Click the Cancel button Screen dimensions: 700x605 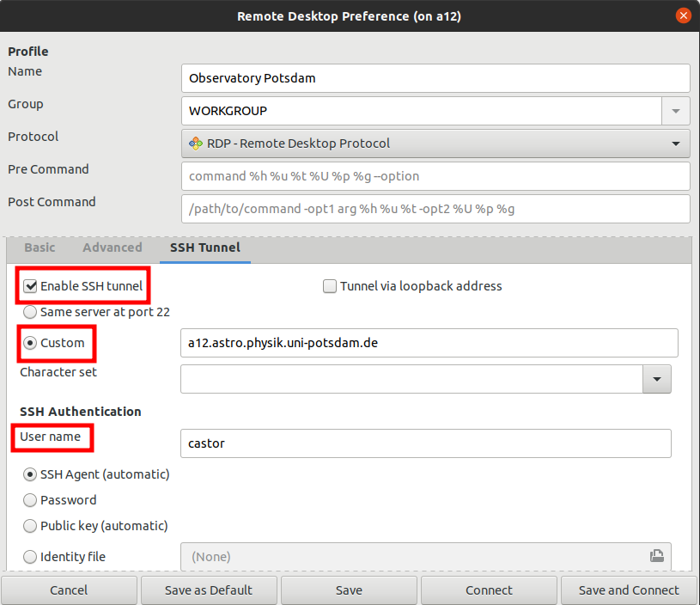(69, 590)
